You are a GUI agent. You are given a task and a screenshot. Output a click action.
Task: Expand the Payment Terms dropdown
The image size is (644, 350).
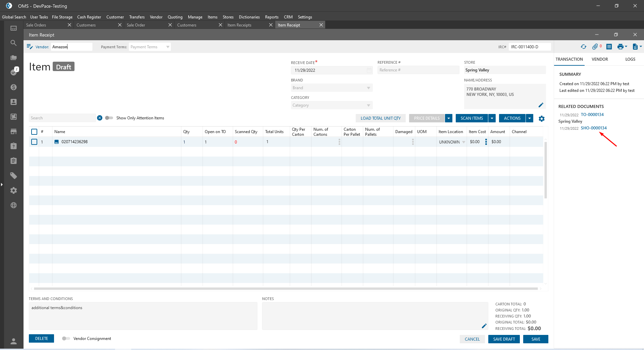click(167, 47)
